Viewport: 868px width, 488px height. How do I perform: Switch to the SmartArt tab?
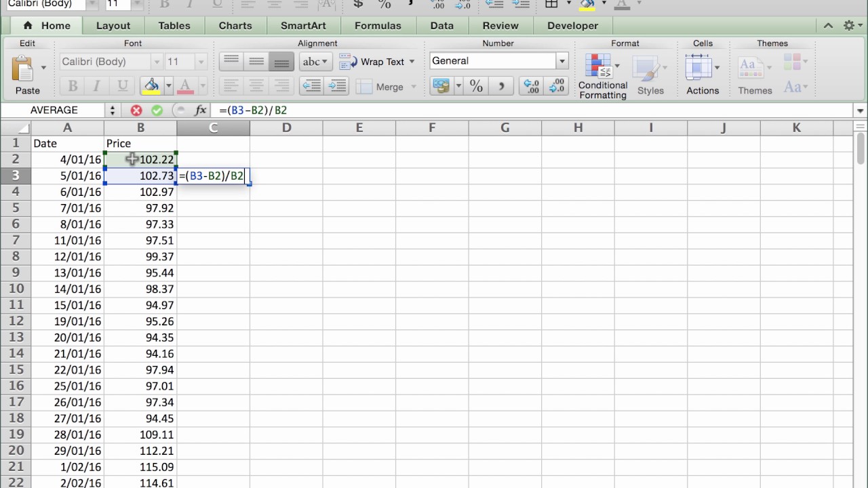[303, 26]
